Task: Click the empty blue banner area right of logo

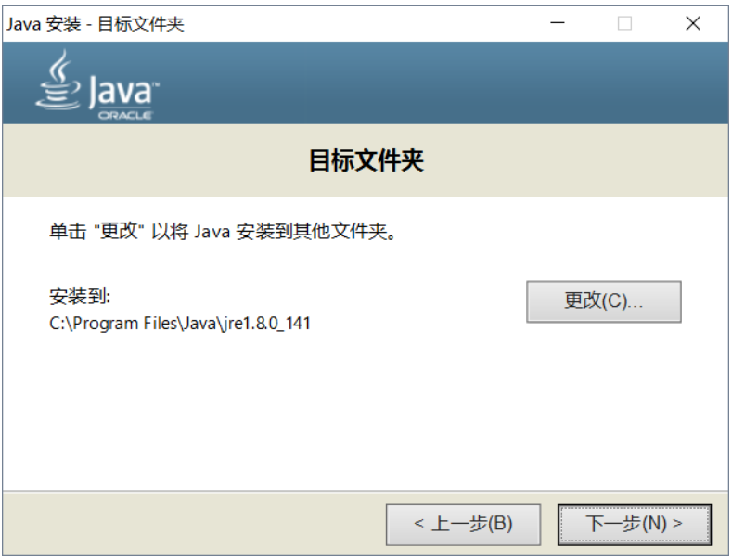Action: 445,83
